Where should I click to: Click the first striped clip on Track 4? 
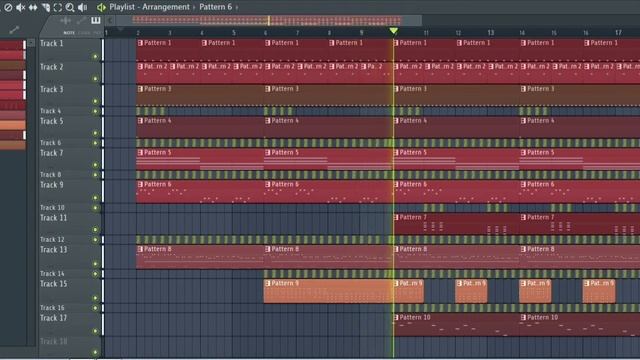[151, 111]
